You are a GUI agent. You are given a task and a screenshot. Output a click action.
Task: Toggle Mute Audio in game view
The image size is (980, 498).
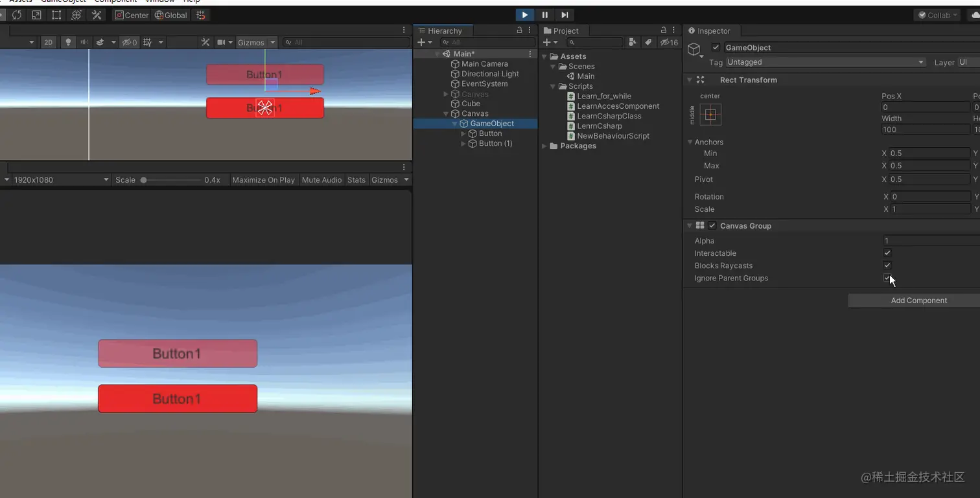[x=321, y=179]
